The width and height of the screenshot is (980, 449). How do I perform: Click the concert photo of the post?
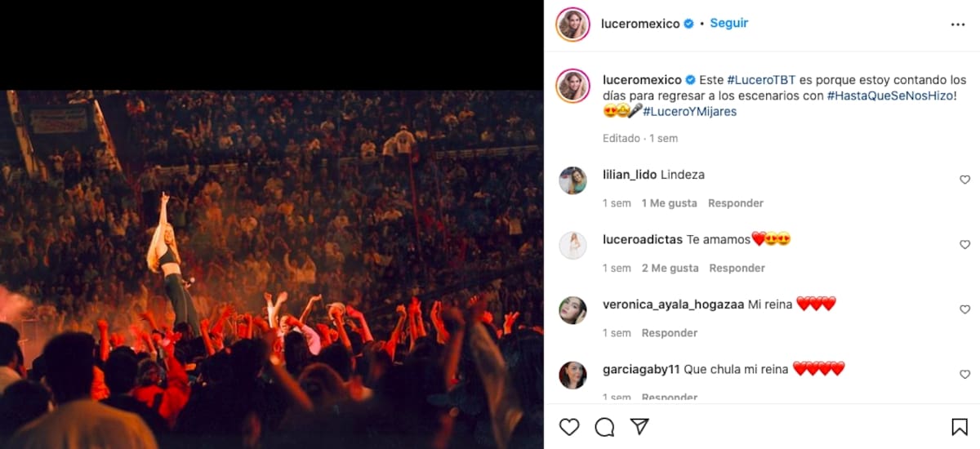point(272,269)
